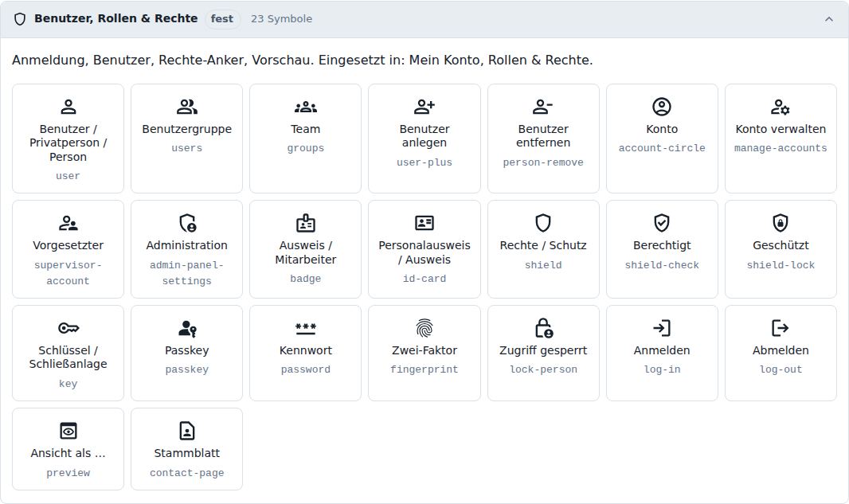
Task: Click the 'shield-check' code label
Action: tap(662, 264)
